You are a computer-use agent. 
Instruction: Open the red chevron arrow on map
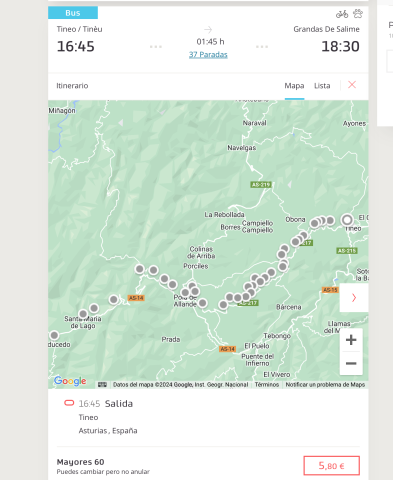[x=354, y=297]
